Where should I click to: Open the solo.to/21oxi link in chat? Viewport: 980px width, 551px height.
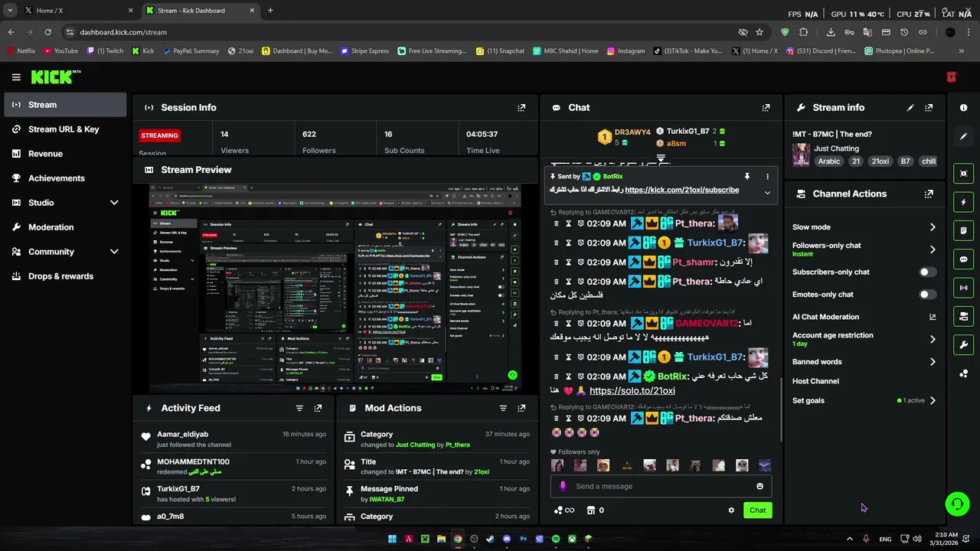coord(632,391)
